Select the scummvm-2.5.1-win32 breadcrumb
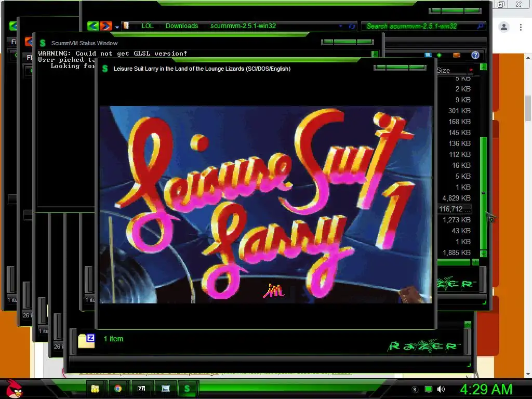 (243, 26)
